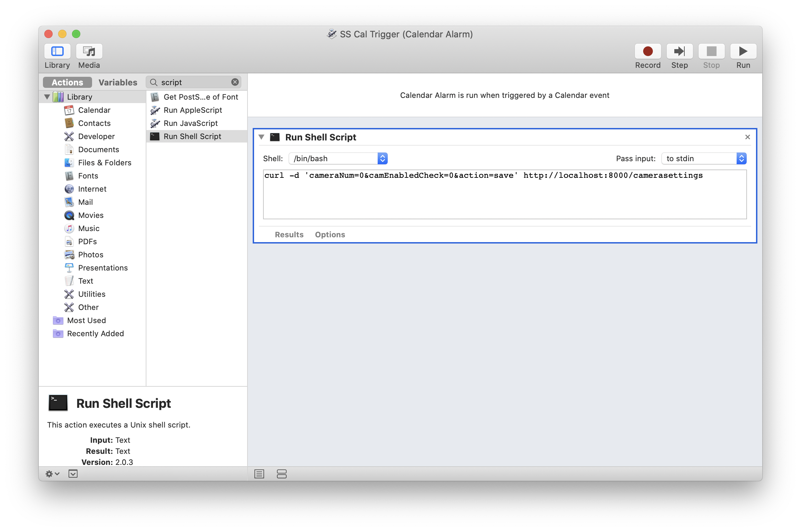Toggle the Library sidebar button
Viewport: 801px width, 532px height.
click(x=57, y=52)
